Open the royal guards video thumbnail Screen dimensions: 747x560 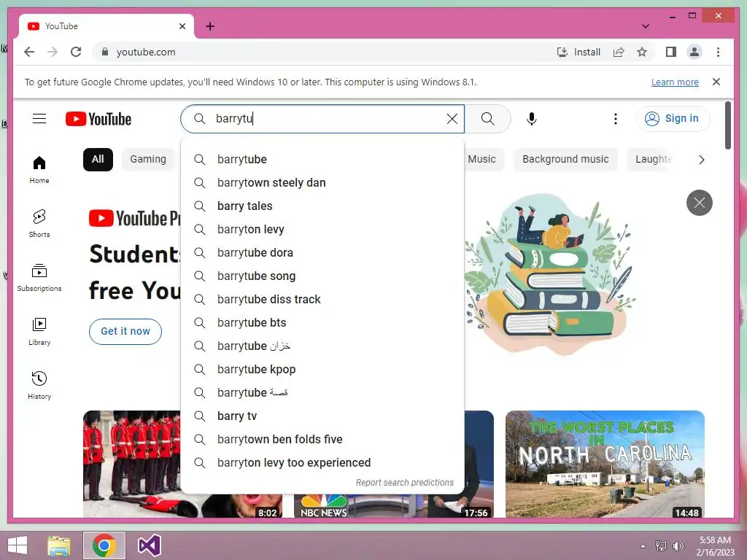pos(132,464)
